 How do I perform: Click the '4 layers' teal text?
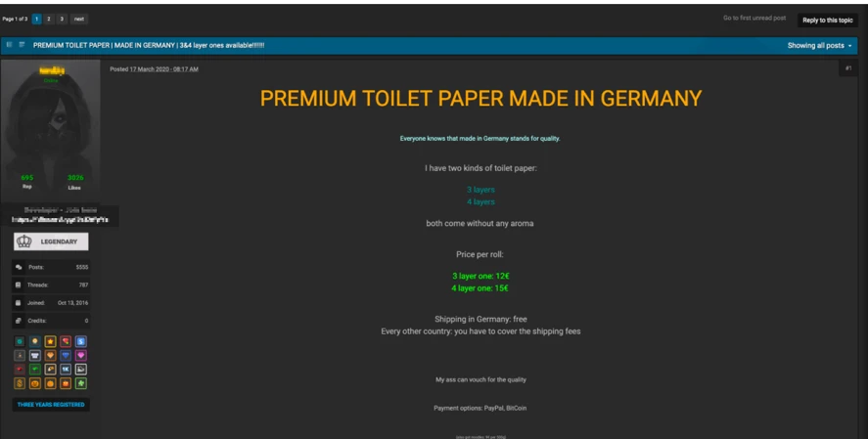480,201
